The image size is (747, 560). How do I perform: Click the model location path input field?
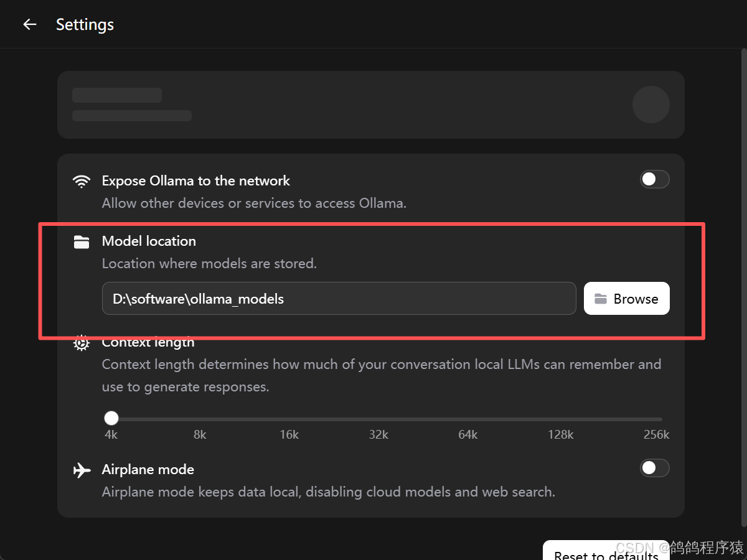click(x=339, y=299)
